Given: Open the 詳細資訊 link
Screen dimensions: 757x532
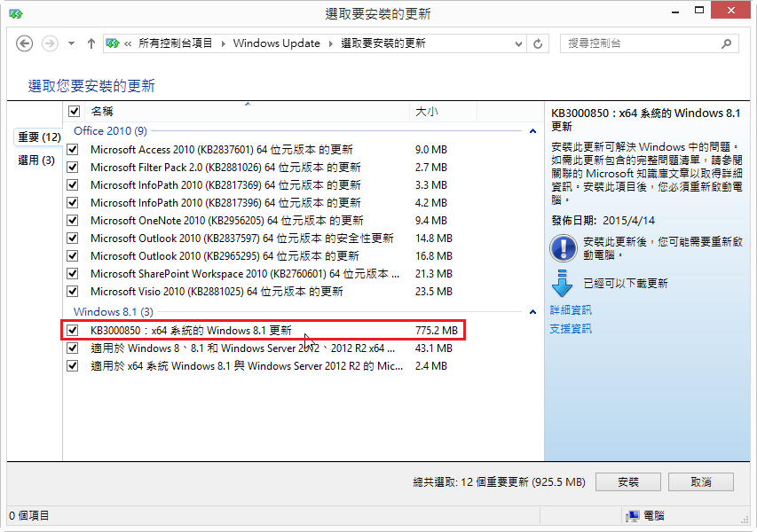Looking at the screenshot, I should [x=571, y=310].
